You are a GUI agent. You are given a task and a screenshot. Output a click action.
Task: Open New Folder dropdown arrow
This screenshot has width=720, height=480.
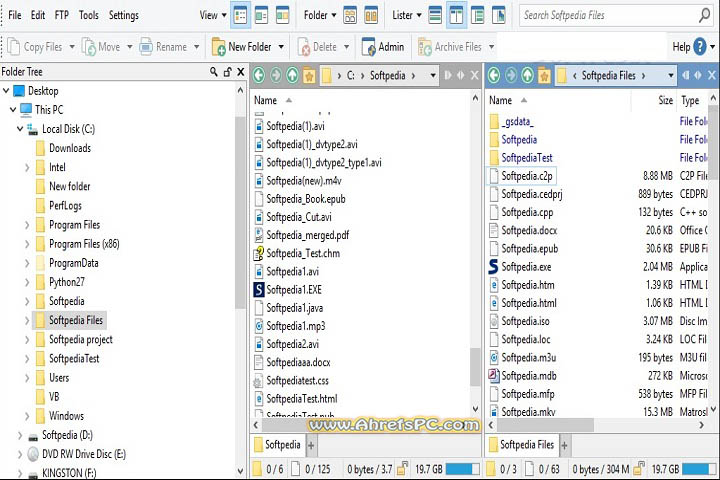[281, 47]
